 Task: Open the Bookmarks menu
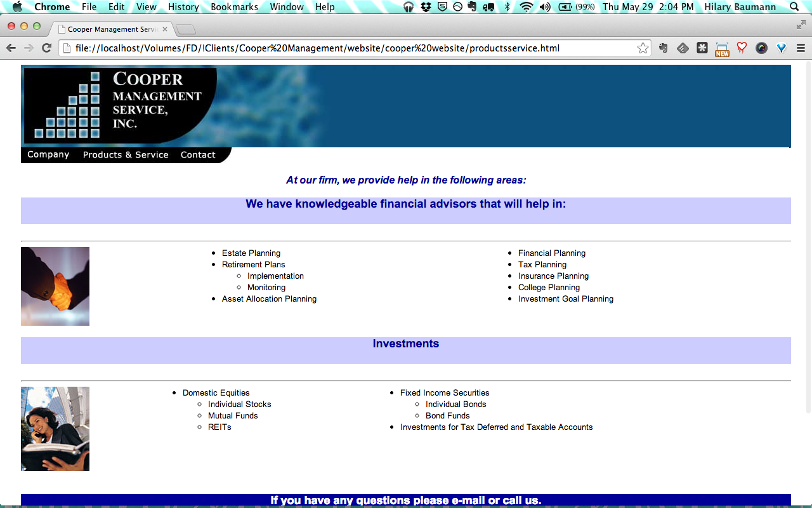(234, 7)
